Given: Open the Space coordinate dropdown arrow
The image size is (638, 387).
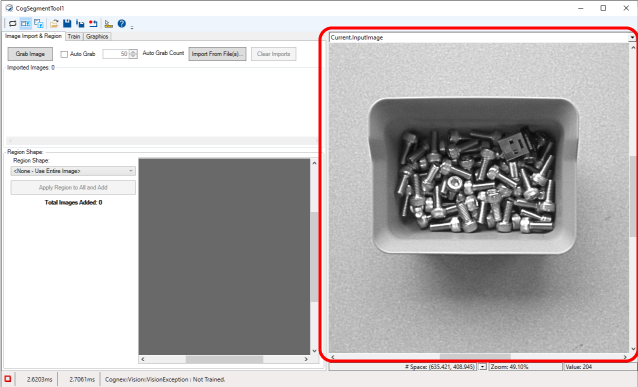Looking at the screenshot, I should (483, 367).
